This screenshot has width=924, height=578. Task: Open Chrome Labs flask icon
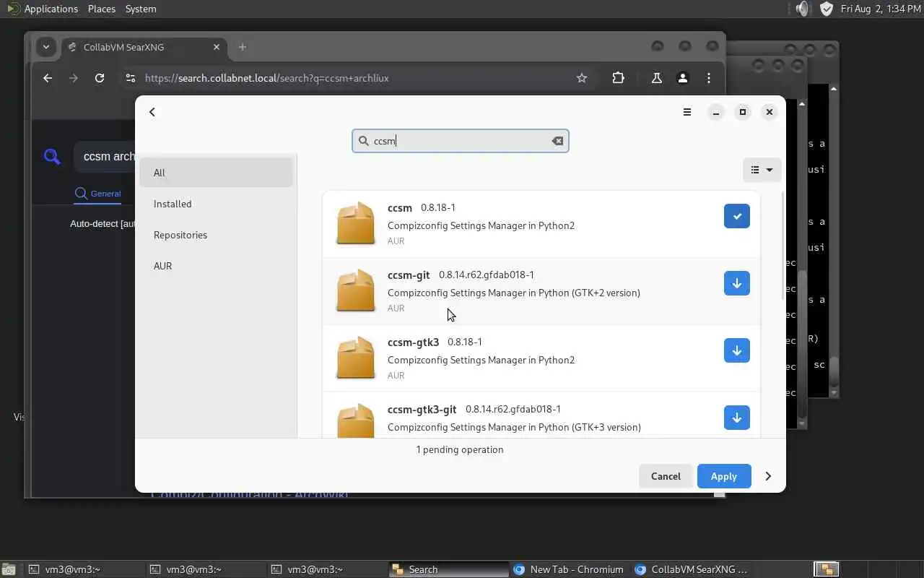(657, 78)
